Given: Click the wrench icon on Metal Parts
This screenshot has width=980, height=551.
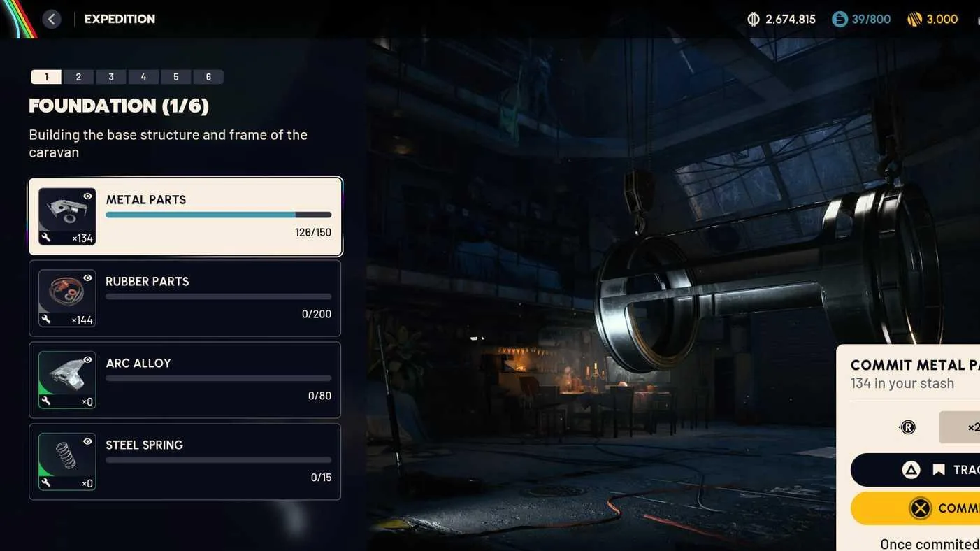Looking at the screenshot, I should point(46,238).
